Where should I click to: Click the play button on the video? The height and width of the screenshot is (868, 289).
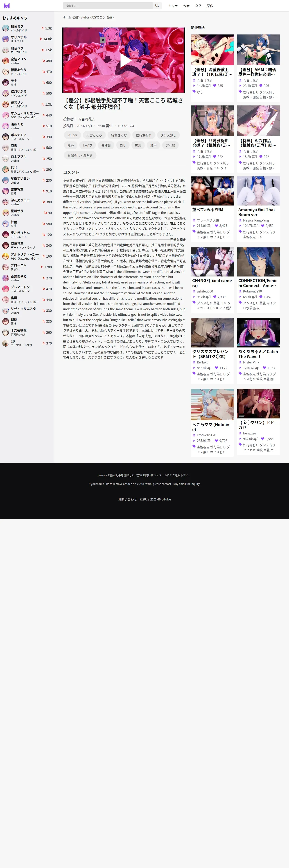(x=126, y=60)
